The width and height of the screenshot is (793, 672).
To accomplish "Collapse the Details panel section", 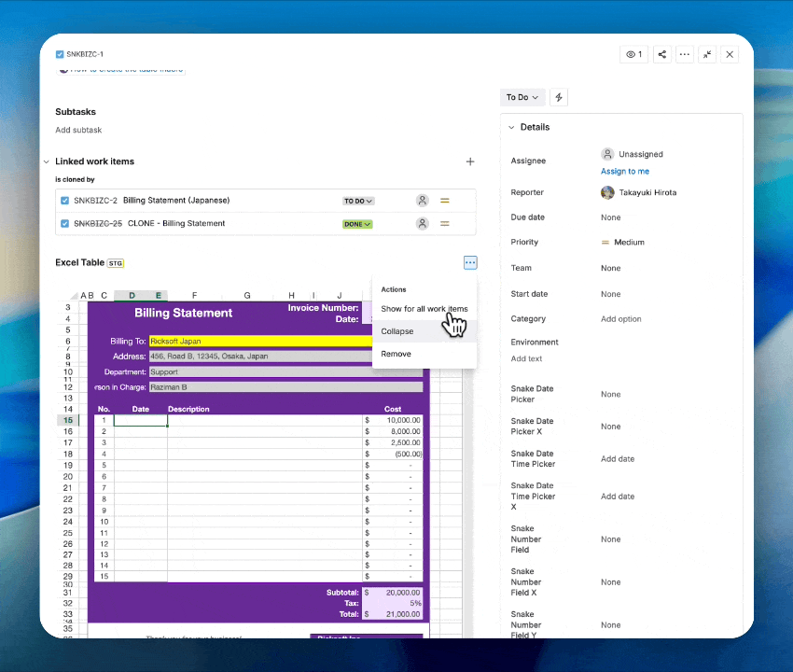I will coord(511,127).
